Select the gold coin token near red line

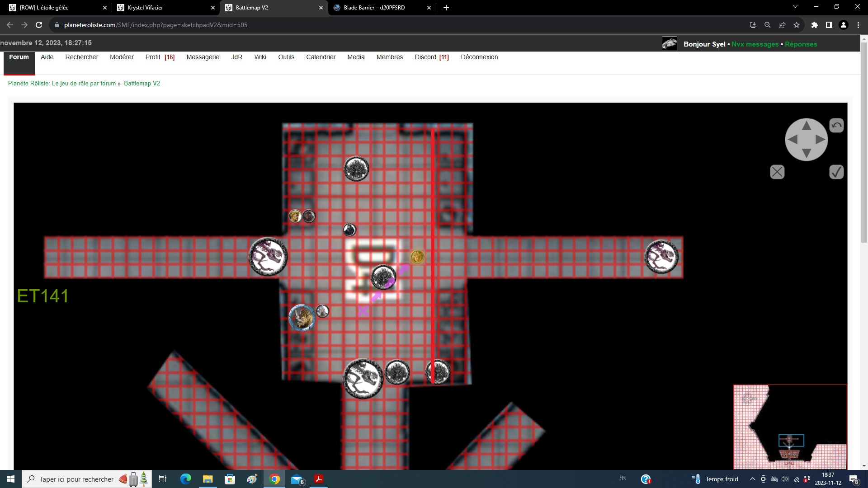tap(417, 257)
